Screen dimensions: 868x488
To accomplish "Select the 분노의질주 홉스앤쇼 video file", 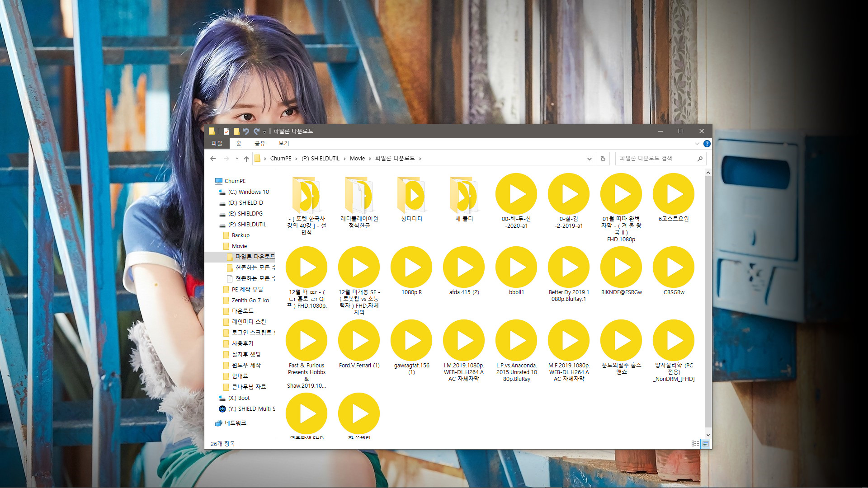I will [x=621, y=347].
